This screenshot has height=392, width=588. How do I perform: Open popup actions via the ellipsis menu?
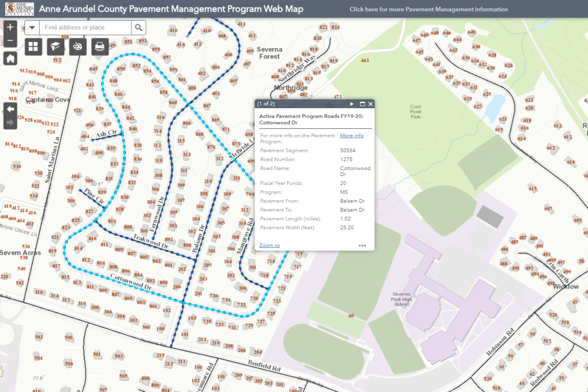pos(362,245)
